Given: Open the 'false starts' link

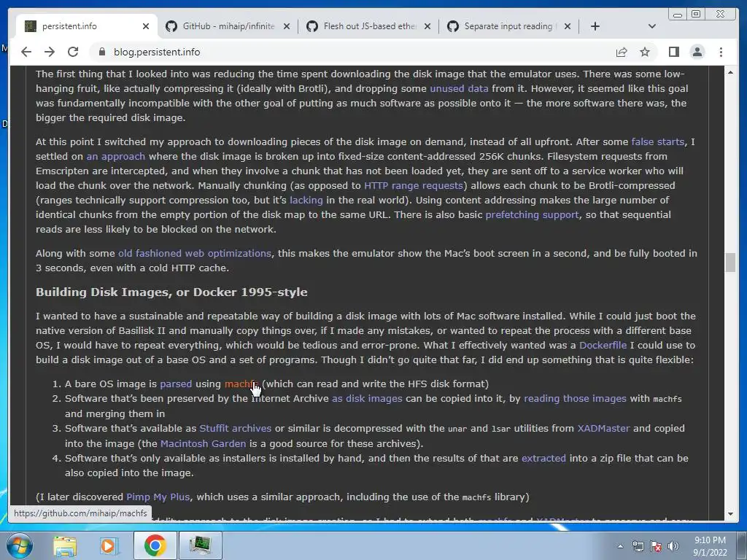Looking at the screenshot, I should [657, 142].
